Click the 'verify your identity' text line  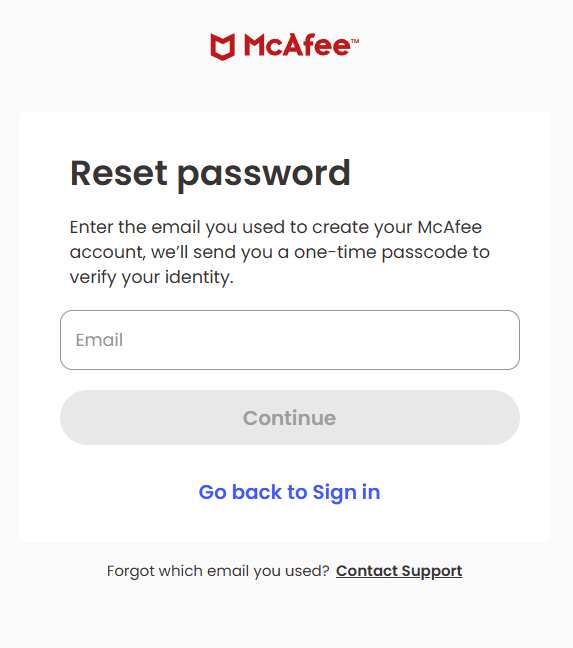152,277
